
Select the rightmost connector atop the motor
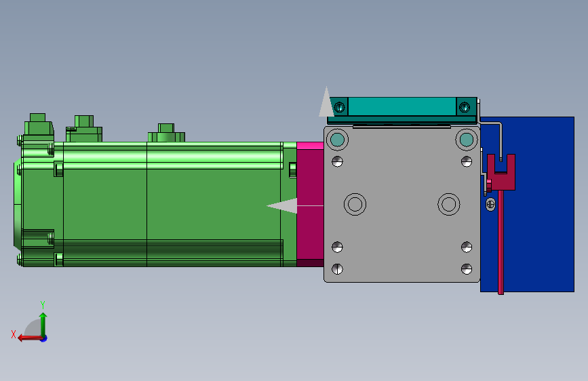tap(166, 133)
